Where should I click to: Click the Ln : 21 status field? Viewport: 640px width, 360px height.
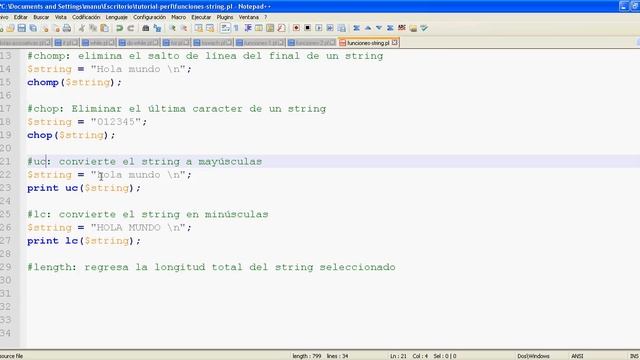pos(398,356)
